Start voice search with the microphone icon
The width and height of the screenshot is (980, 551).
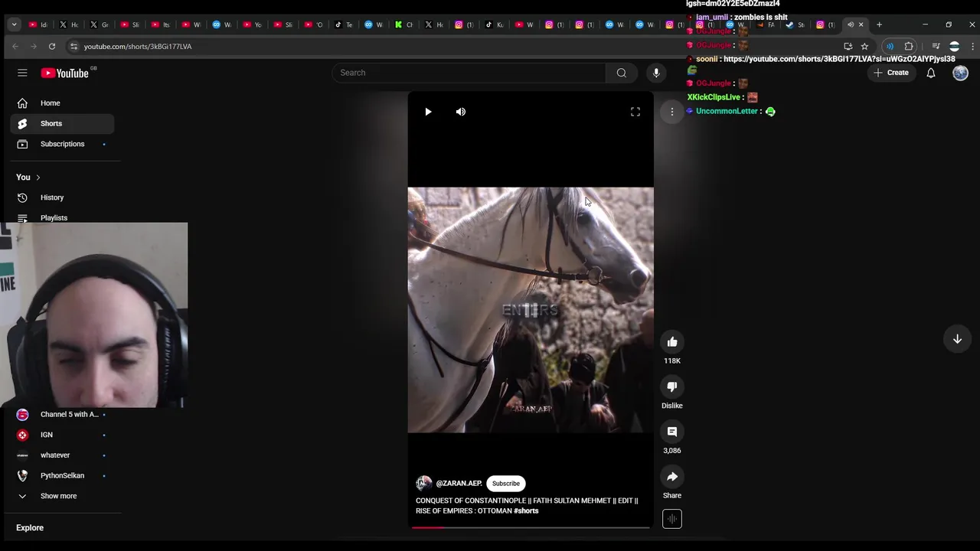click(656, 73)
